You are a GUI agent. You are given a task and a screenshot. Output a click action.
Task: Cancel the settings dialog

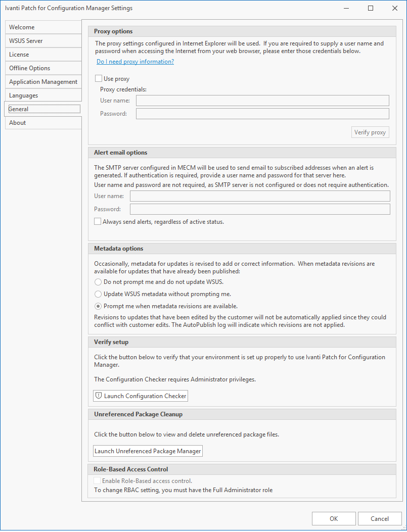380,518
